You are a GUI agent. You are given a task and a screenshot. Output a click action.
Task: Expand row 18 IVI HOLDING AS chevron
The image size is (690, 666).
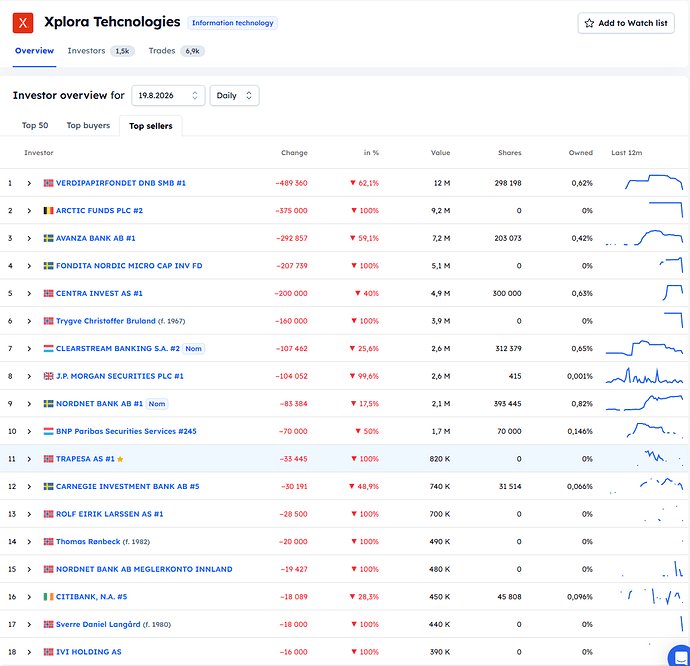click(29, 652)
